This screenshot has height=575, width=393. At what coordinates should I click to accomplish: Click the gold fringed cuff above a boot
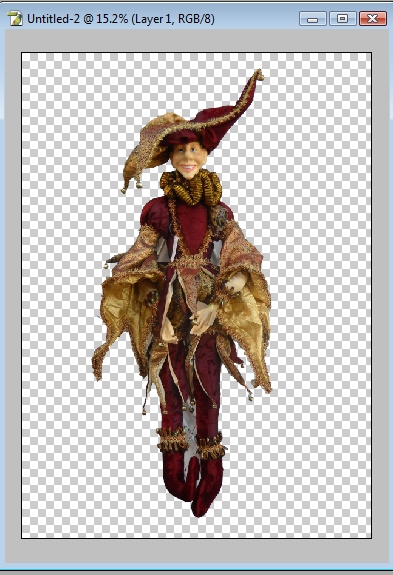pyautogui.click(x=172, y=439)
